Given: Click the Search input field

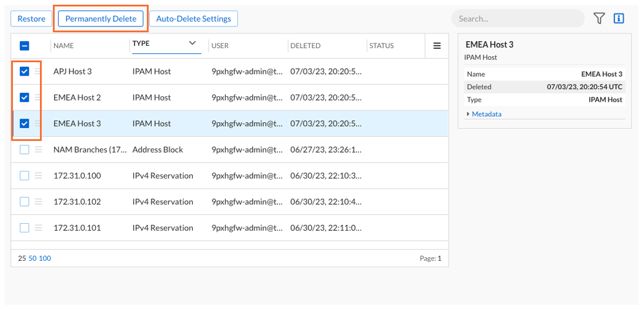Looking at the screenshot, I should 517,19.
